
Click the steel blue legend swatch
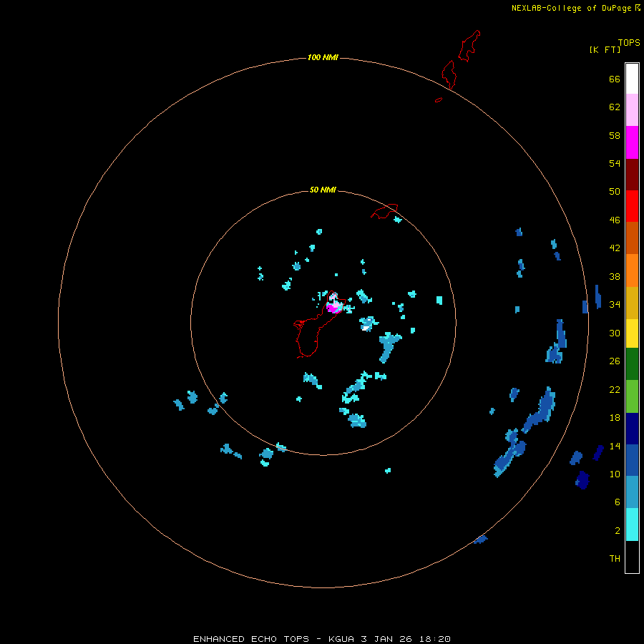(632, 492)
